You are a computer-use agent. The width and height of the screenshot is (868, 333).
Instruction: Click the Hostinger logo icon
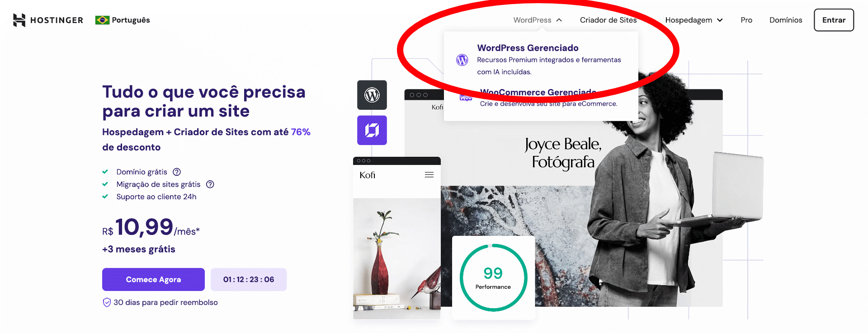[x=19, y=20]
